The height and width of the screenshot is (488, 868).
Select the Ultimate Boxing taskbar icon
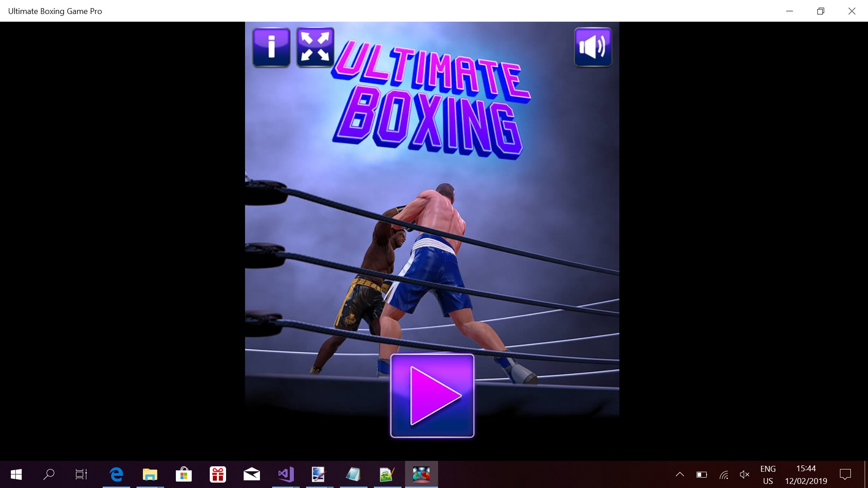[x=421, y=474]
